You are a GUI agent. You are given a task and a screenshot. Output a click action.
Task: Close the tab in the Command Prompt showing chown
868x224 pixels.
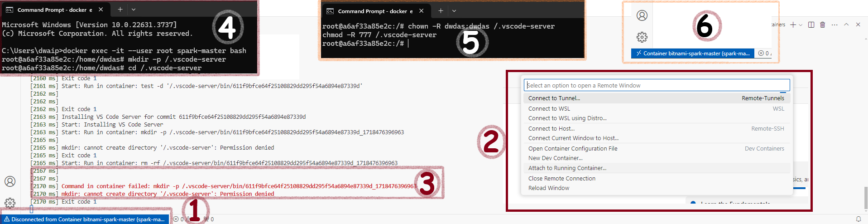pyautogui.click(x=421, y=11)
